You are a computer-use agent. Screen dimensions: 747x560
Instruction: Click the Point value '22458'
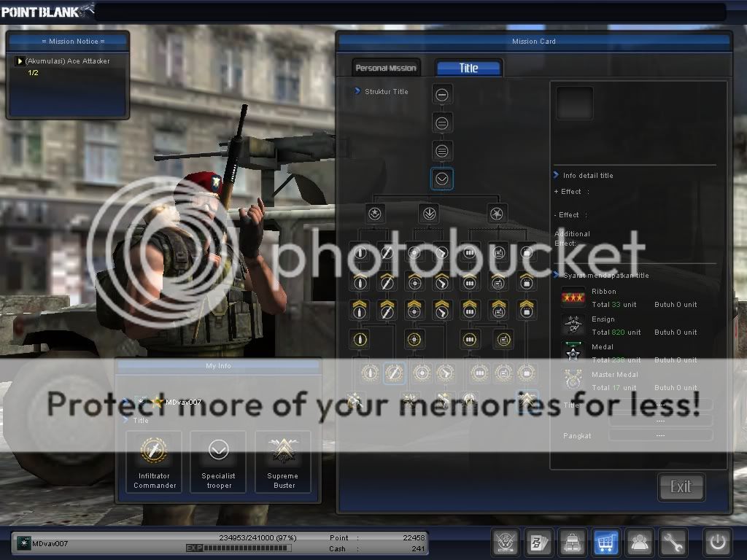[414, 537]
